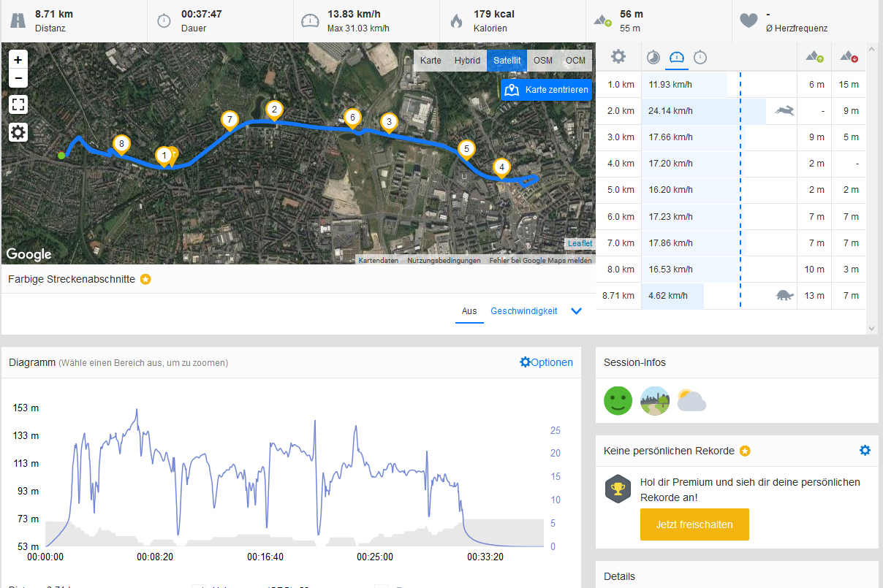Switch map to OSM layer
The image size is (883, 588).
pos(542,61)
